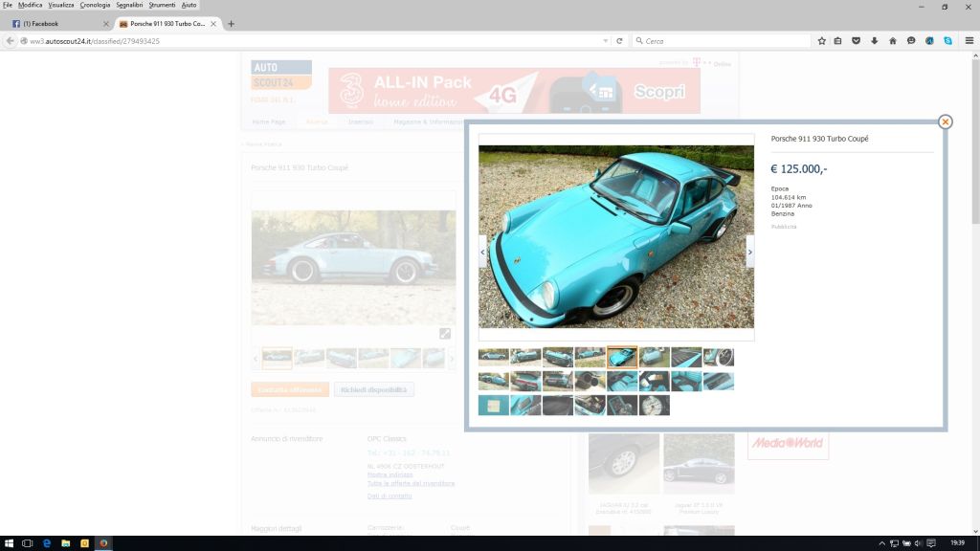The image size is (980, 551).
Task: Click the MediaWorld advertisement
Action: tap(788, 443)
